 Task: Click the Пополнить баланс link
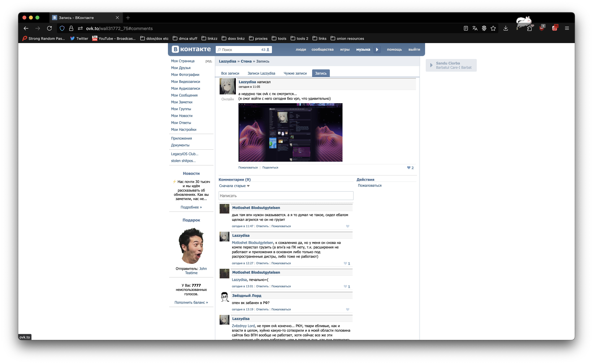tap(191, 303)
